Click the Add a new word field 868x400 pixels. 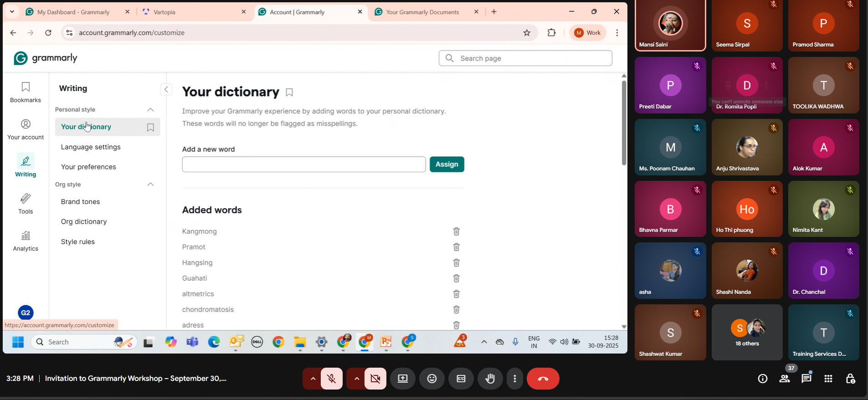pyautogui.click(x=303, y=164)
